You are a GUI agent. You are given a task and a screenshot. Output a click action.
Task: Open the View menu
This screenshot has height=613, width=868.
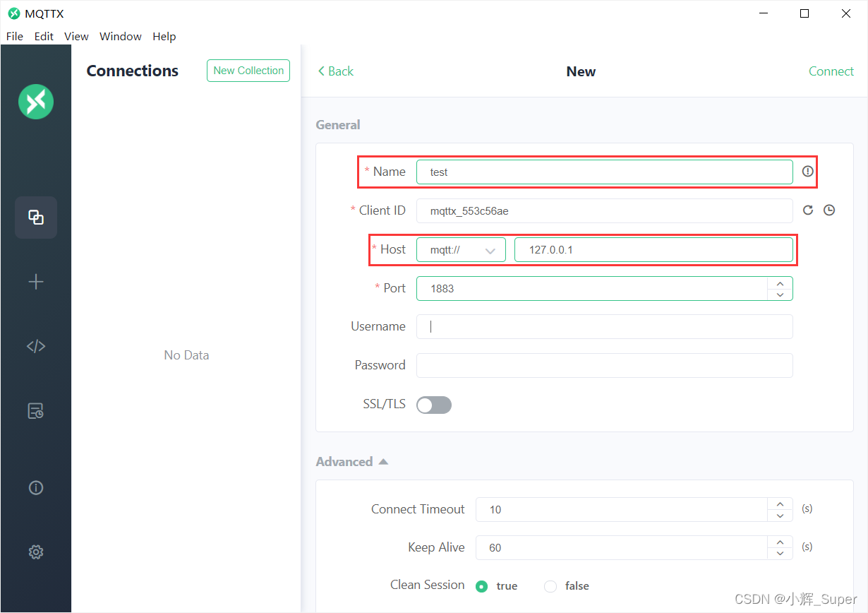[x=76, y=36]
